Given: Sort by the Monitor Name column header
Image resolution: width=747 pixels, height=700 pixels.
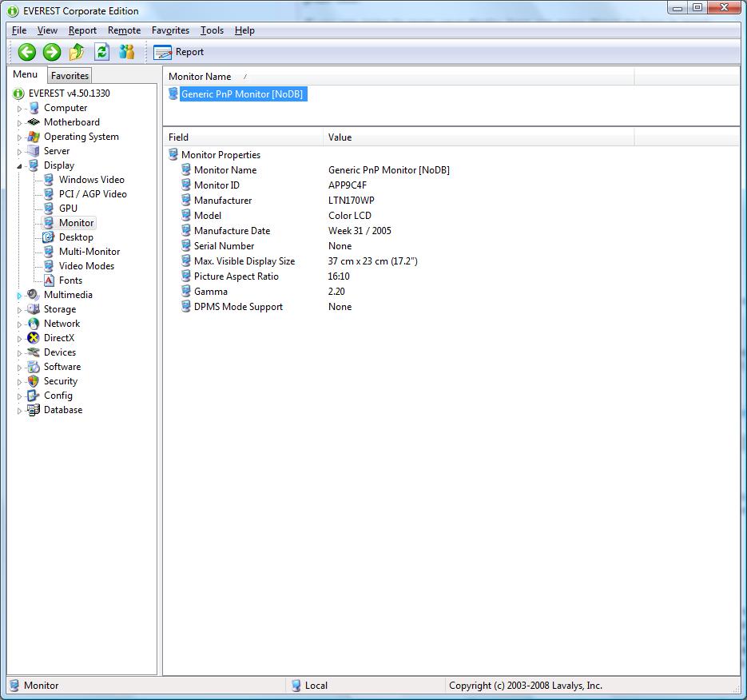Looking at the screenshot, I should click(399, 76).
